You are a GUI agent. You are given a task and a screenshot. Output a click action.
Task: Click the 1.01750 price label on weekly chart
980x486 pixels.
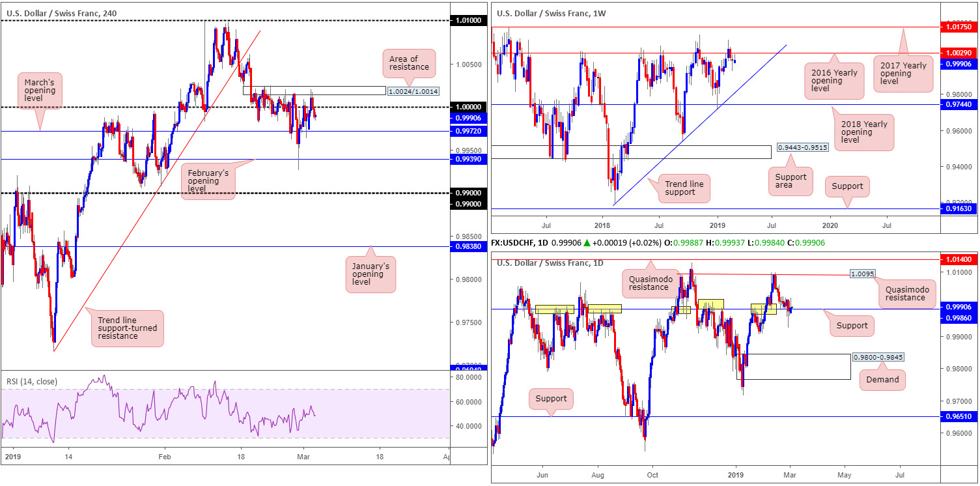(957, 27)
